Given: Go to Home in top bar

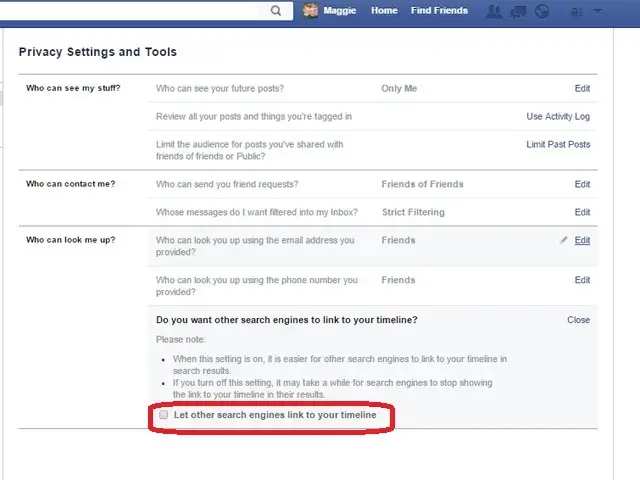Looking at the screenshot, I should 384,11.
